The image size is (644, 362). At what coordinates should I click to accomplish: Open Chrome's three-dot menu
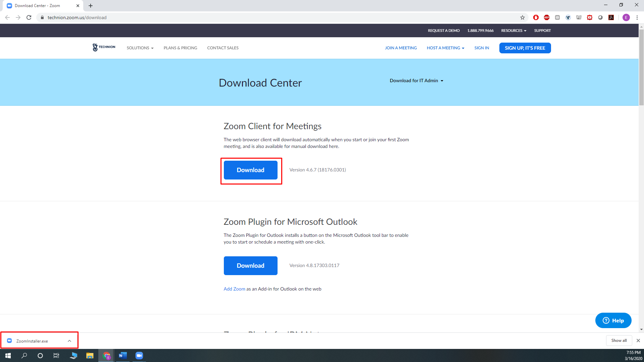pyautogui.click(x=637, y=17)
